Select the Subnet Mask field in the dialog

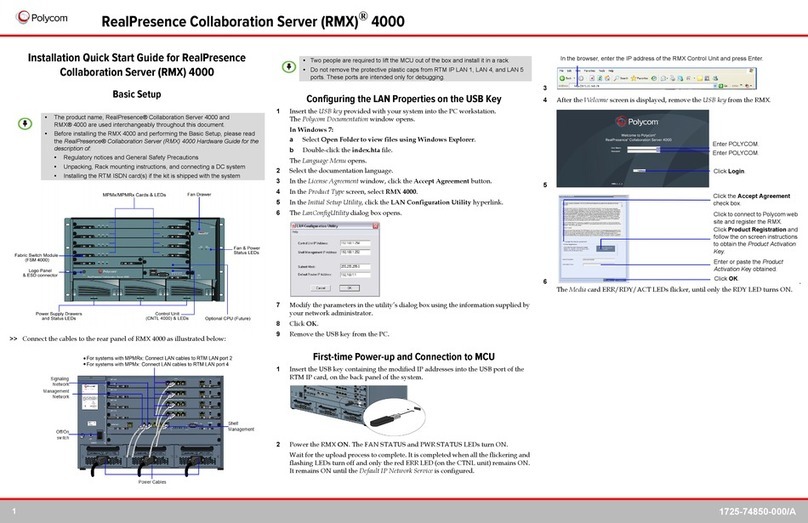pyautogui.click(x=356, y=266)
